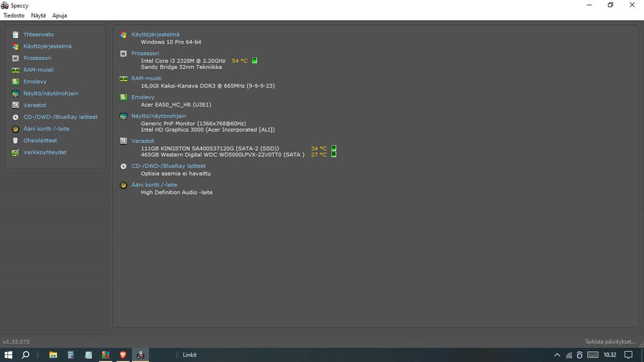Click the hard drive icon beside sidebar Varastot
This screenshot has height=362, width=644.
tap(15, 105)
